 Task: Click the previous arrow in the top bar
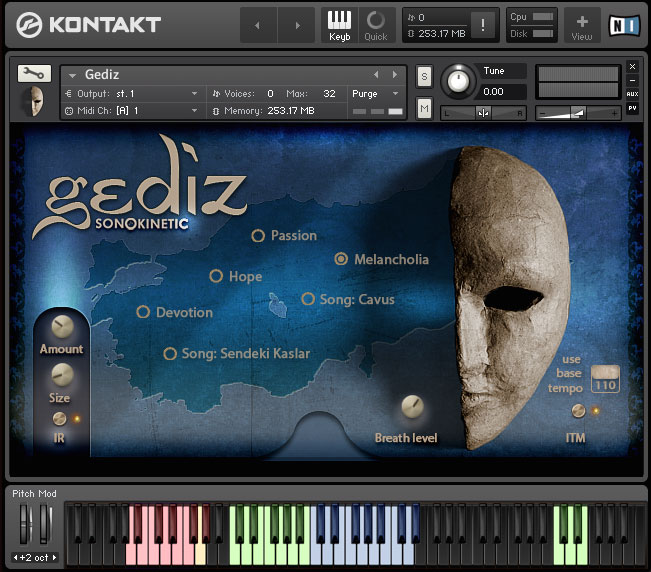tap(258, 25)
